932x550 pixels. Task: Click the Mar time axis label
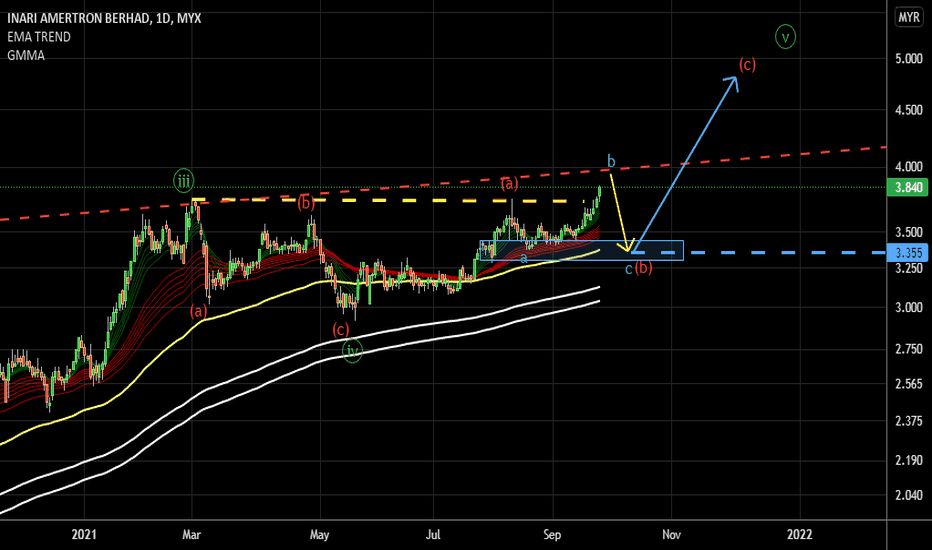coord(191,535)
